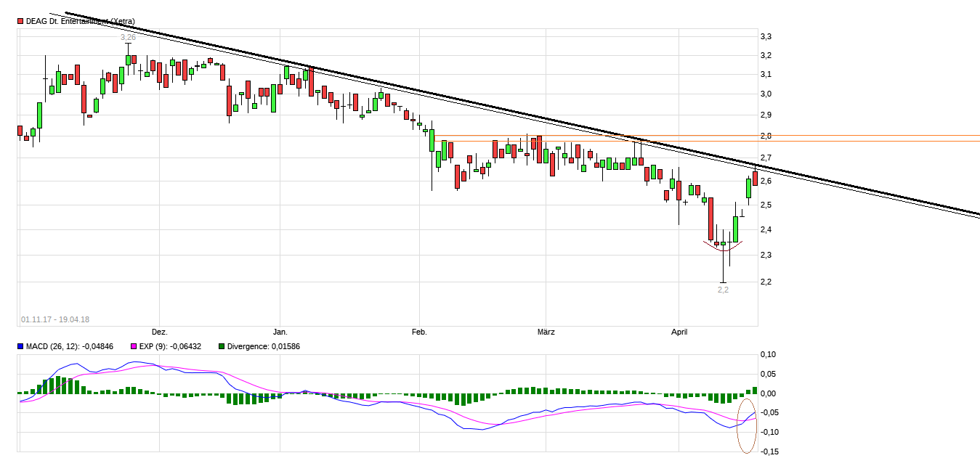Click the blue MACD legend swatch
The height and width of the screenshot is (474, 980).
(x=20, y=347)
